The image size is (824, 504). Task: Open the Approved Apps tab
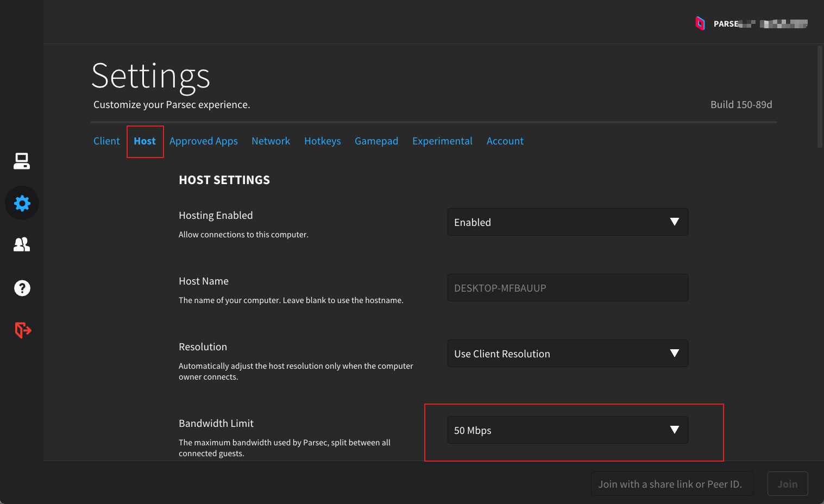point(203,141)
